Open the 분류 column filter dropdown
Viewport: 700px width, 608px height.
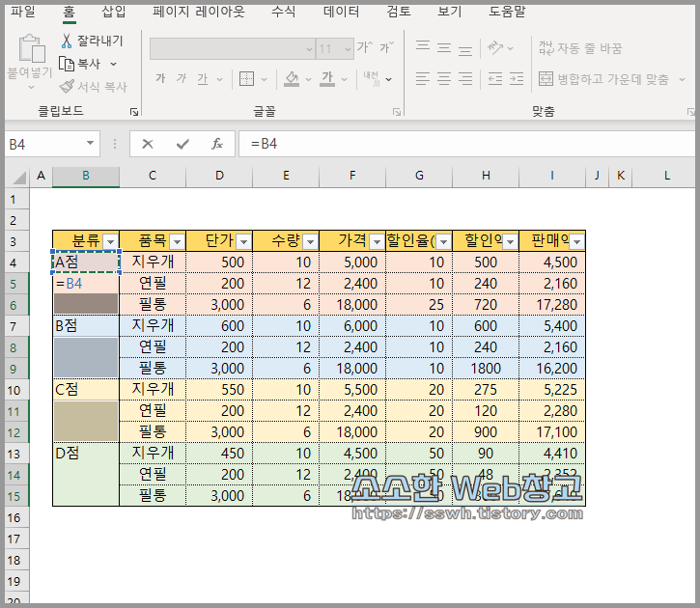click(x=110, y=242)
